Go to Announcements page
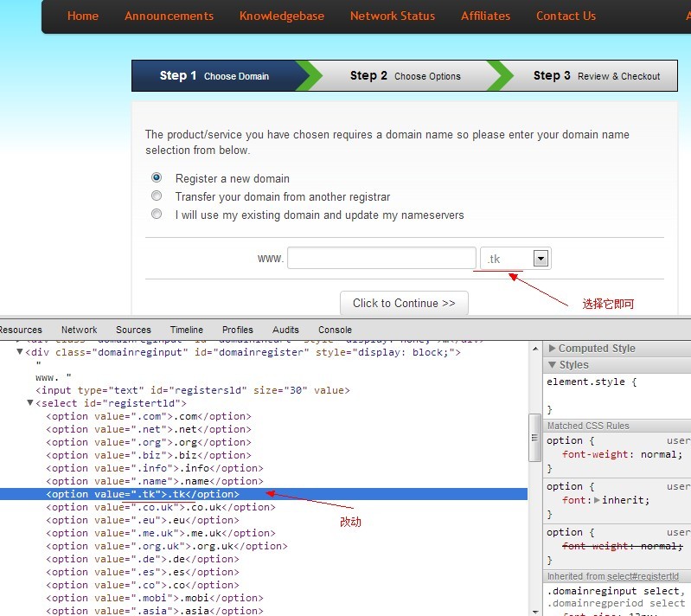 tap(170, 16)
